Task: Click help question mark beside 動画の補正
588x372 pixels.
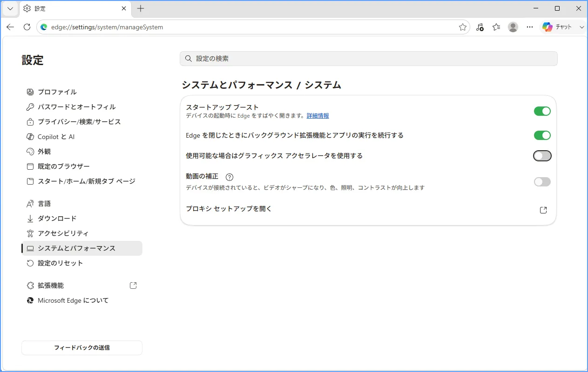Action: coord(229,177)
